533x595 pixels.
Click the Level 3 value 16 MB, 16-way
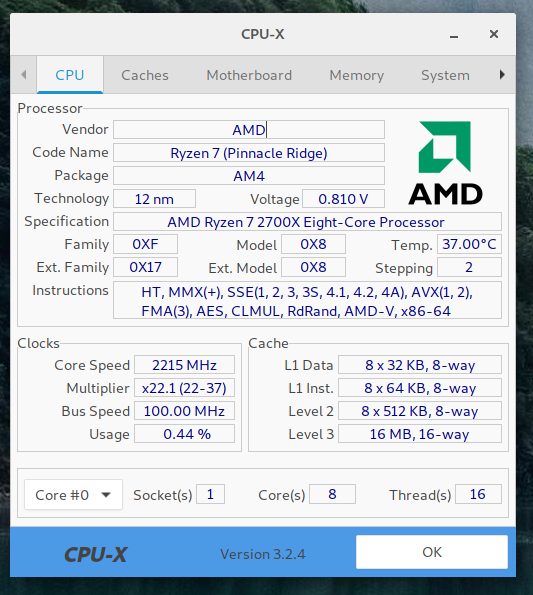coord(420,434)
